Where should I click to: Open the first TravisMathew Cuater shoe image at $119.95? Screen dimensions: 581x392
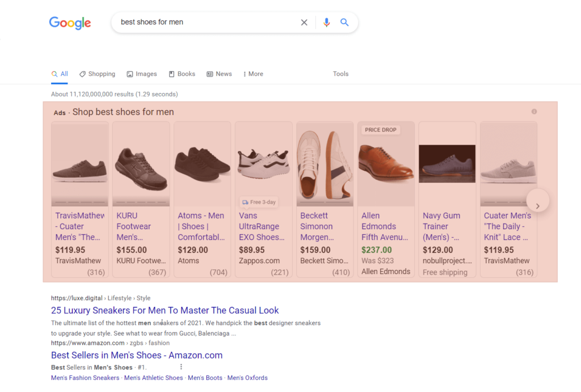79,164
